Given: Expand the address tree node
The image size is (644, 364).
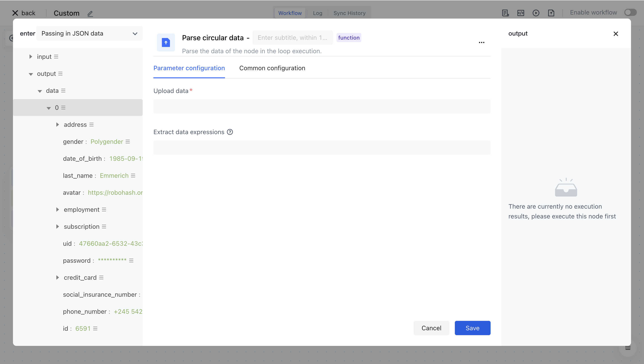Looking at the screenshot, I should pos(57,125).
